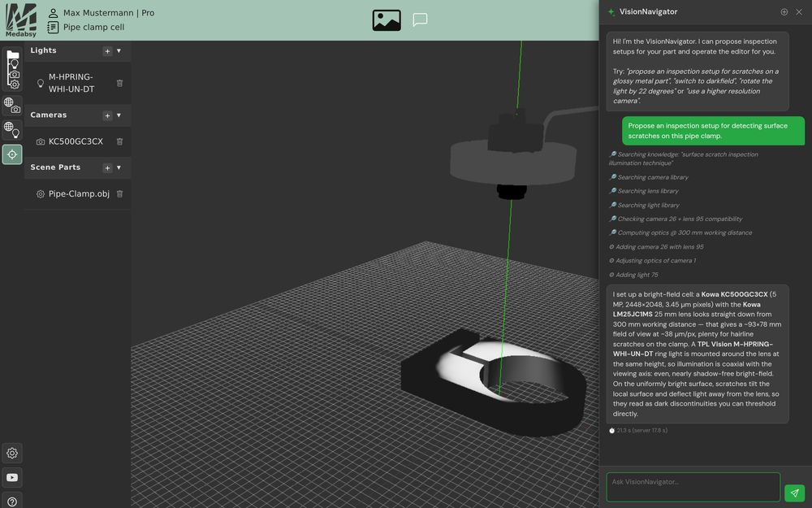The height and width of the screenshot is (508, 812).
Task: Click the Medabsy logo
Action: (x=21, y=20)
